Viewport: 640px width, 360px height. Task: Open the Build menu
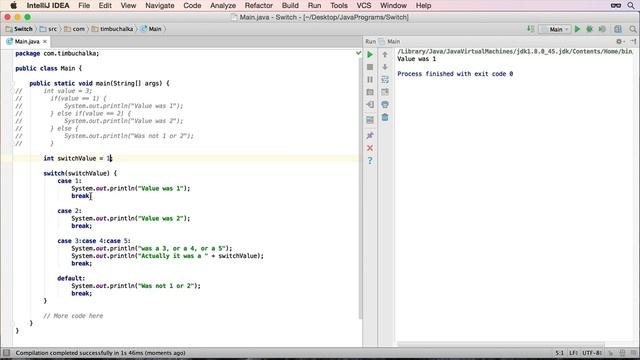290,6
